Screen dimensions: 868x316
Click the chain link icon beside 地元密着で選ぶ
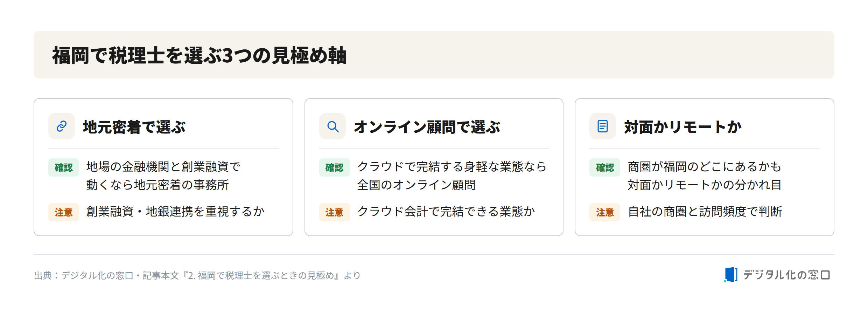[62, 126]
